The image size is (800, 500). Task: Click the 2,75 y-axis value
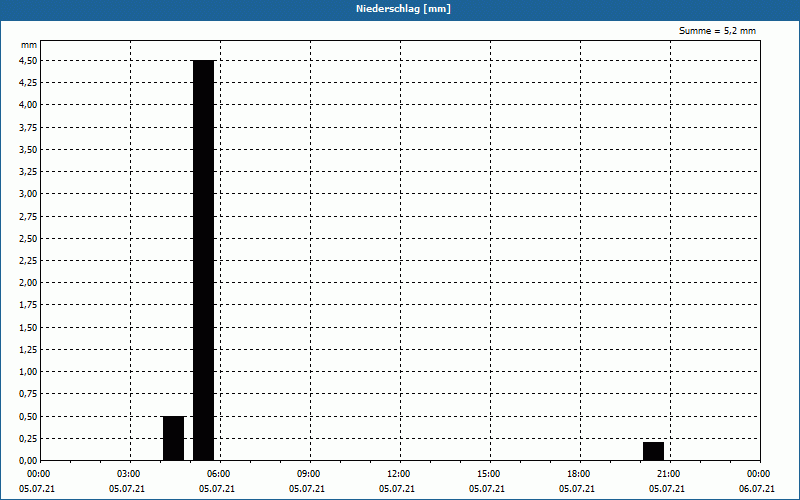[x=28, y=216]
